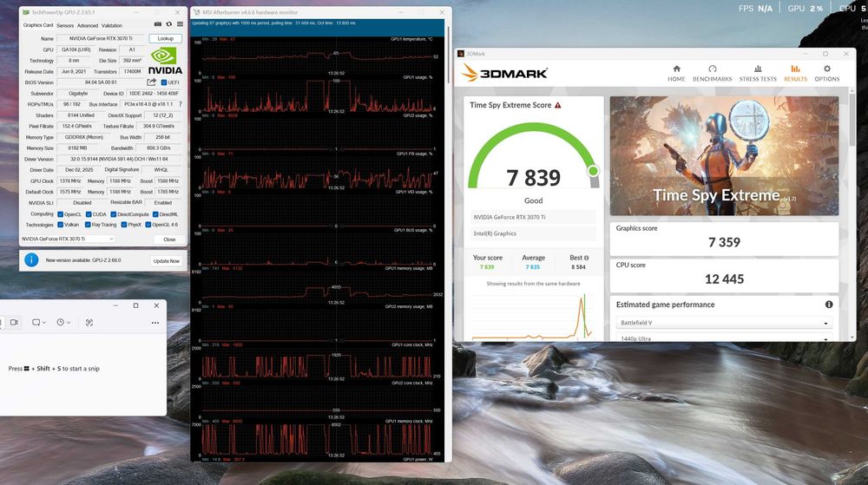Switch to Sensors tab in GPU-Z

pos(65,25)
